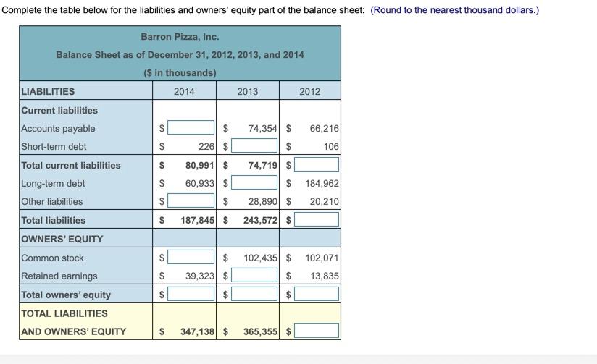The height and width of the screenshot is (364, 597).
Task: Click the 2014 Other liabilities input field
Action: (191, 200)
